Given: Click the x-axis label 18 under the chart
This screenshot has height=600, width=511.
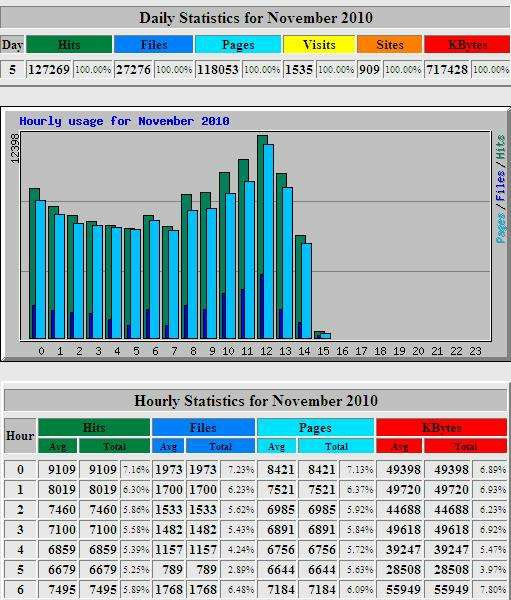Looking at the screenshot, I should [380, 351].
